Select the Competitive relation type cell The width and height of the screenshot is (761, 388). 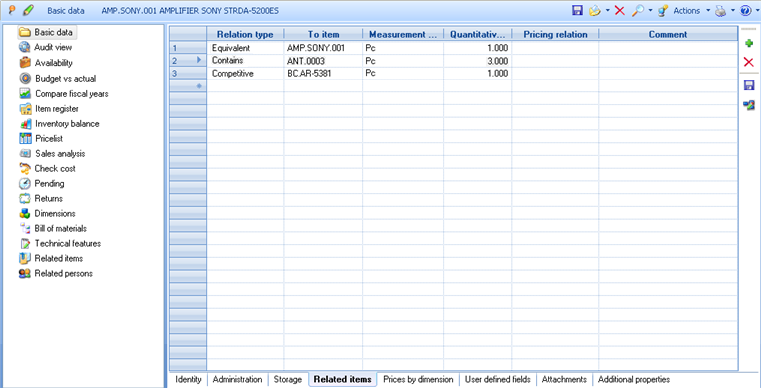(245, 74)
